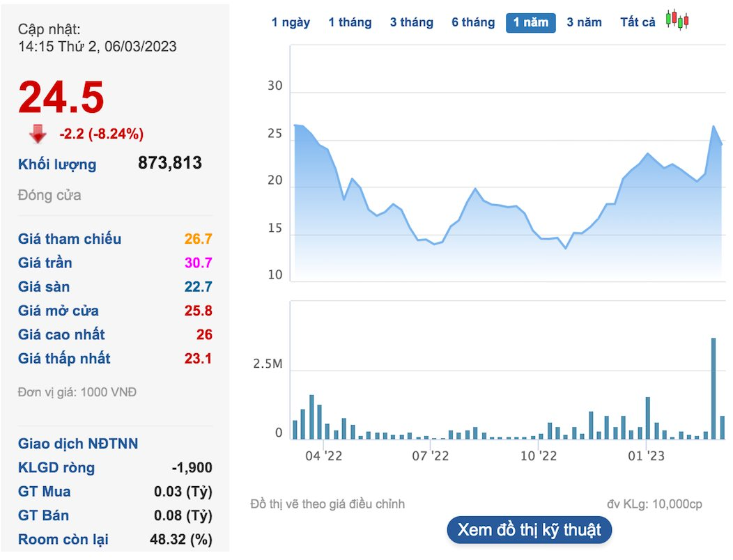
Task: Switch to the "3 năm" chart range
Action: point(584,22)
